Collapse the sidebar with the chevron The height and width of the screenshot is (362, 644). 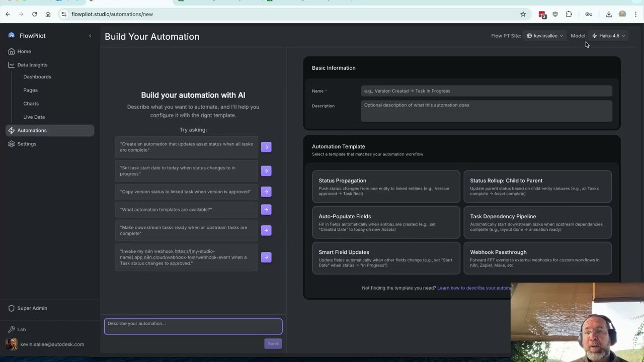(90, 36)
